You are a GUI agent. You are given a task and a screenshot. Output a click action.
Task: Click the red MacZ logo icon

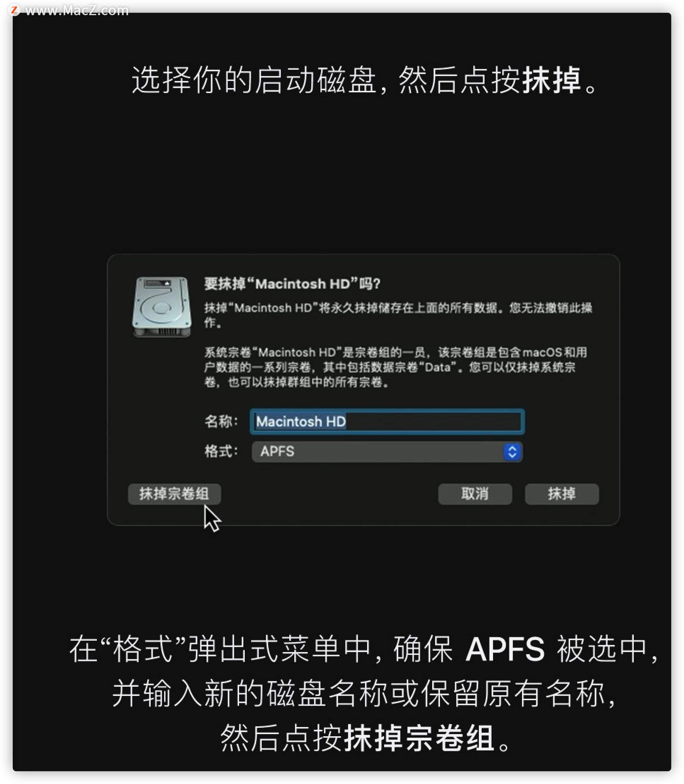coord(14,10)
